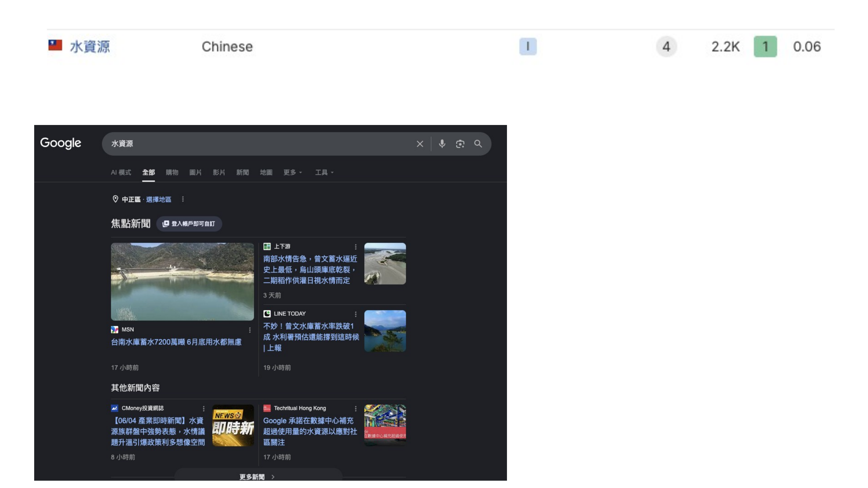868x488 pixels.
Task: Click the 即時新 NEWS thumbnail
Action: pyautogui.click(x=233, y=425)
